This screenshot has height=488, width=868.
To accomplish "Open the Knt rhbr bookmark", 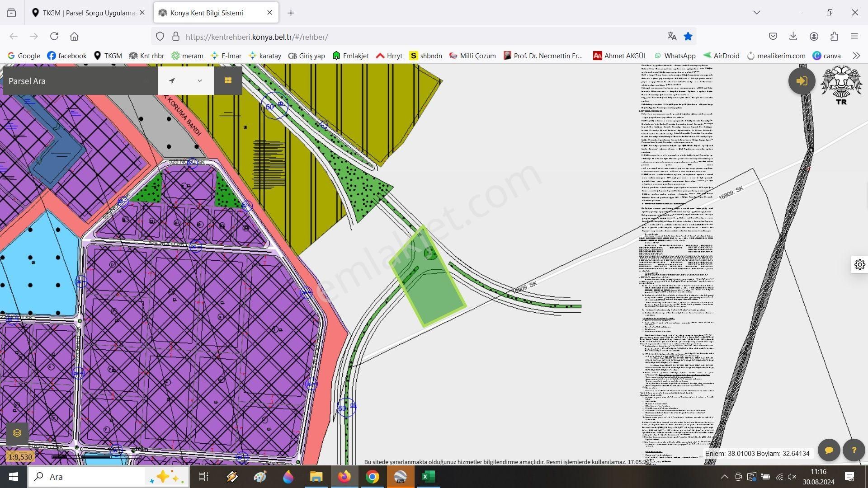I will [146, 56].
